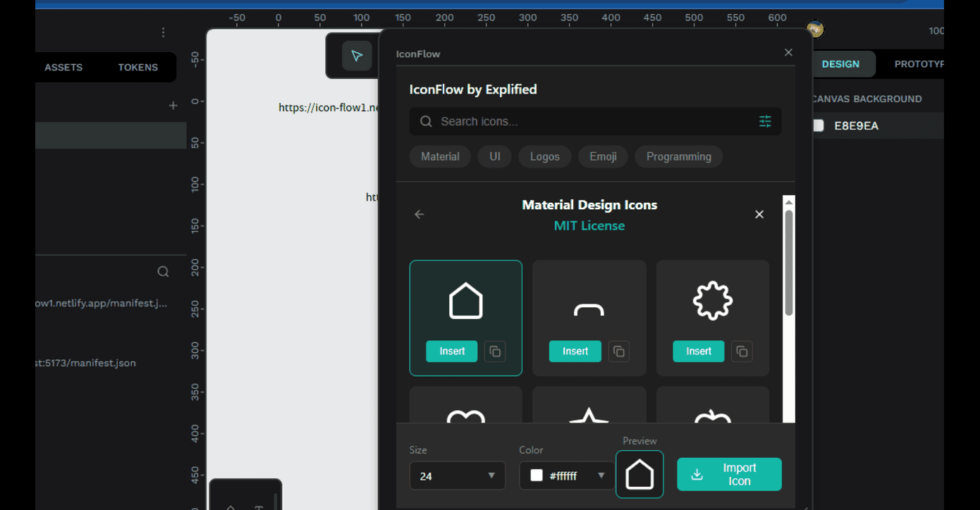The image size is (980, 510).
Task: Switch to the Assets tab
Action: coord(63,68)
